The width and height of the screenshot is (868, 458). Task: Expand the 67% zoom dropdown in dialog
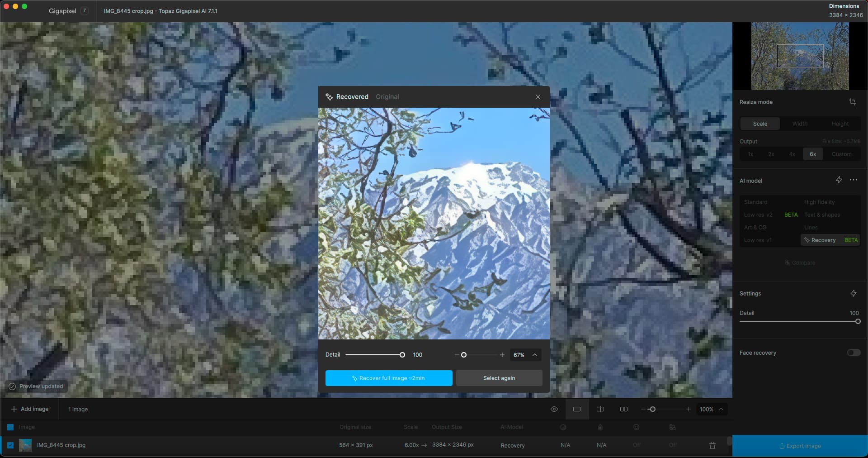click(535, 355)
